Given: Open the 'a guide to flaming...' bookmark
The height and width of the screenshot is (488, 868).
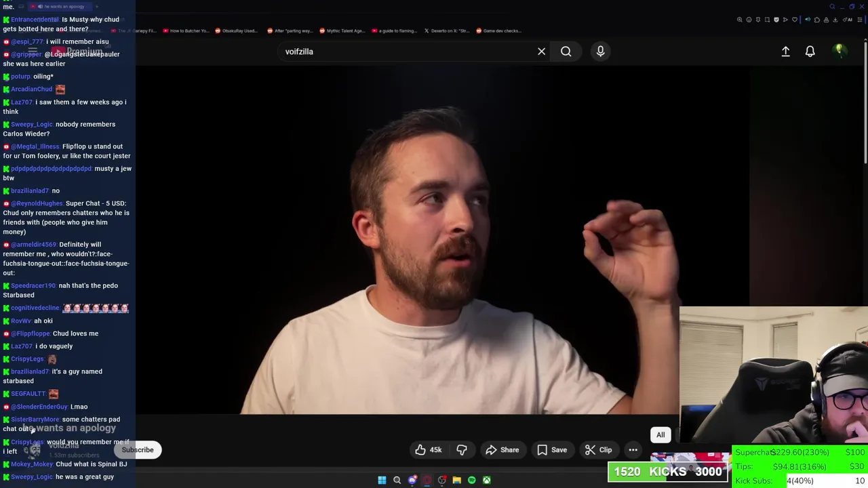Looking at the screenshot, I should (394, 30).
